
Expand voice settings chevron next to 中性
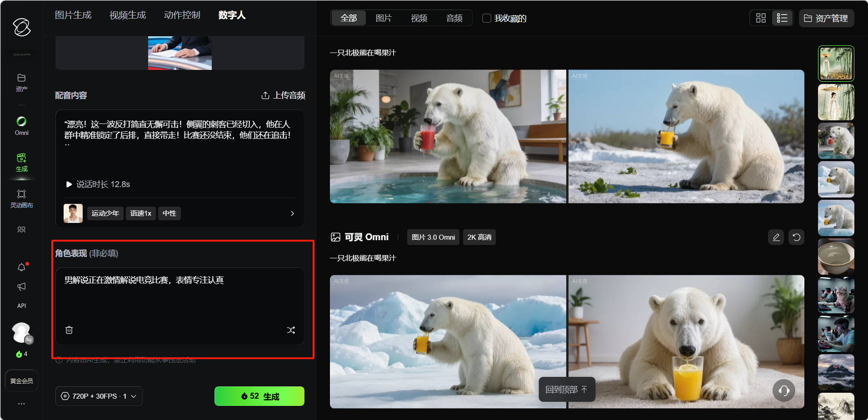click(292, 213)
